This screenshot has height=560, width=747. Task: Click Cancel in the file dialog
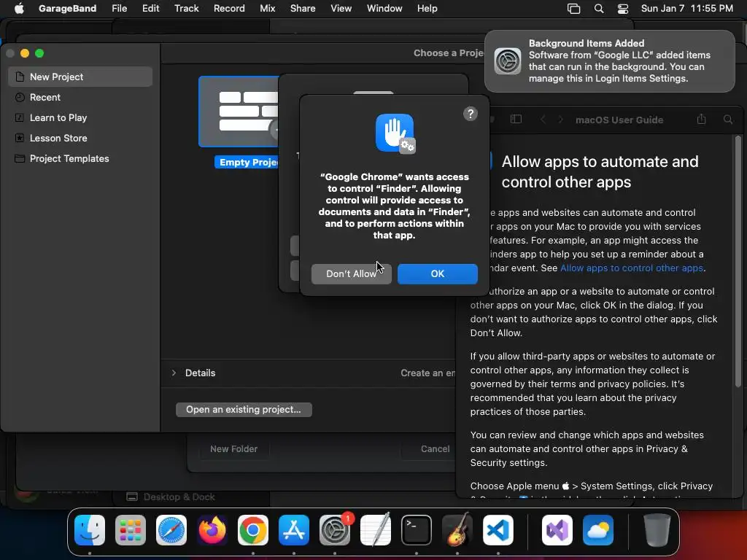(x=435, y=449)
